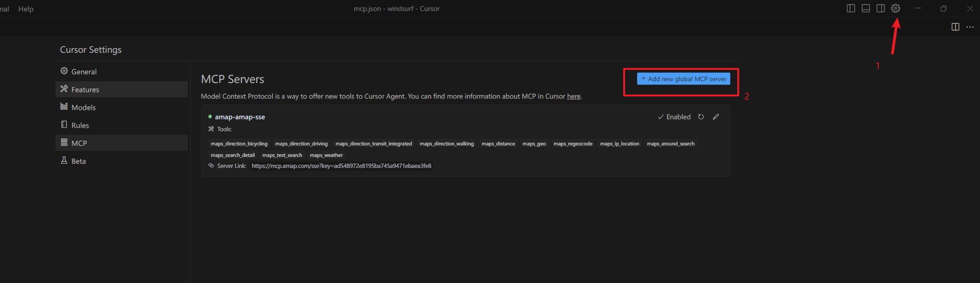Open the Rules settings section
980x283 pixels.
click(x=121, y=125)
